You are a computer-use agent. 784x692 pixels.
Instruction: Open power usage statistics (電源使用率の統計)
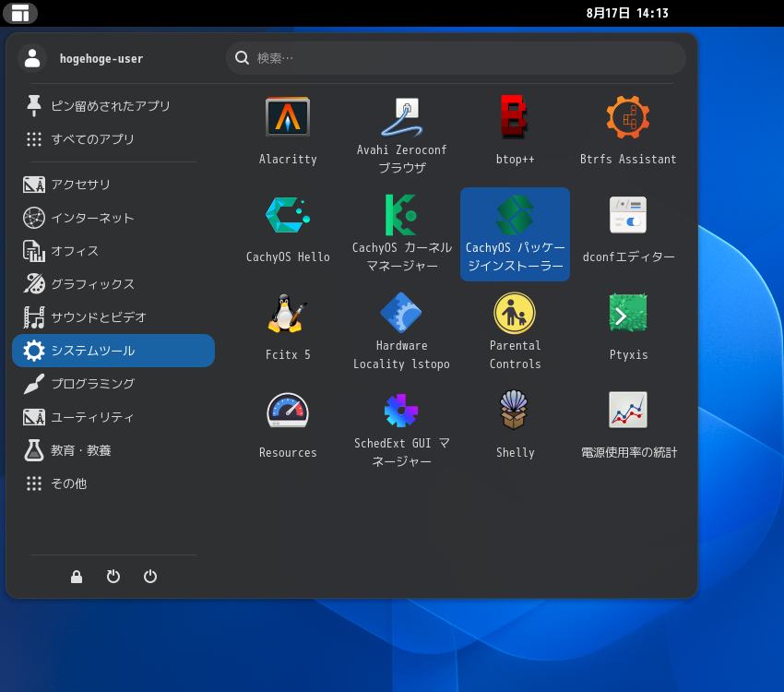(x=628, y=425)
